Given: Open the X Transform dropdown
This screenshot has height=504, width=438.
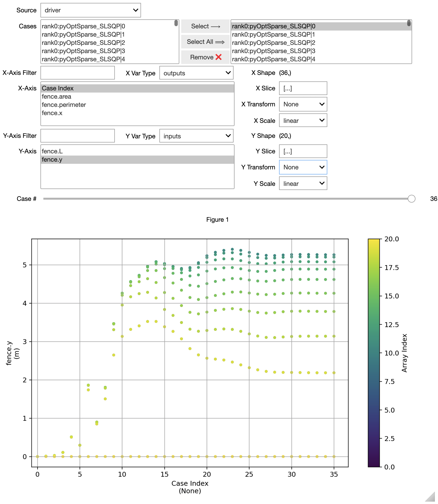Looking at the screenshot, I should 303,104.
